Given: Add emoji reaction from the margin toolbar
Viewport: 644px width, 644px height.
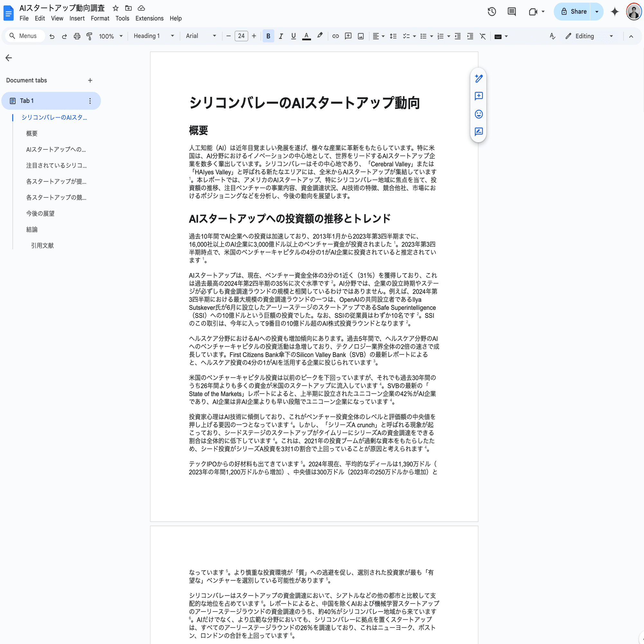Looking at the screenshot, I should (478, 114).
